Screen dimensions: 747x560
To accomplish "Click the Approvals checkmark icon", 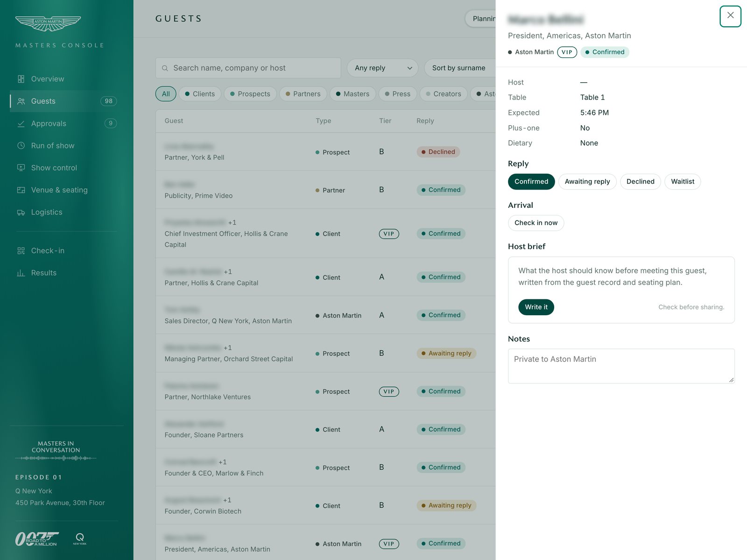I will click(21, 124).
